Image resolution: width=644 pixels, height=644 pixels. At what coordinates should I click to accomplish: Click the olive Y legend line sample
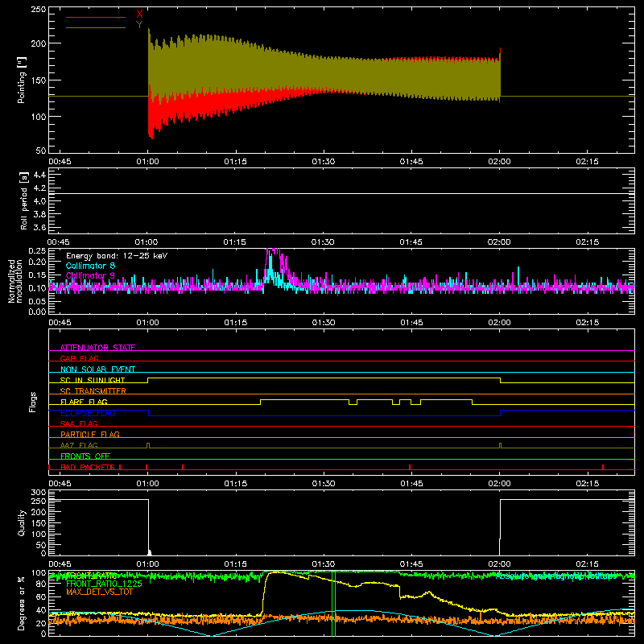96,27
